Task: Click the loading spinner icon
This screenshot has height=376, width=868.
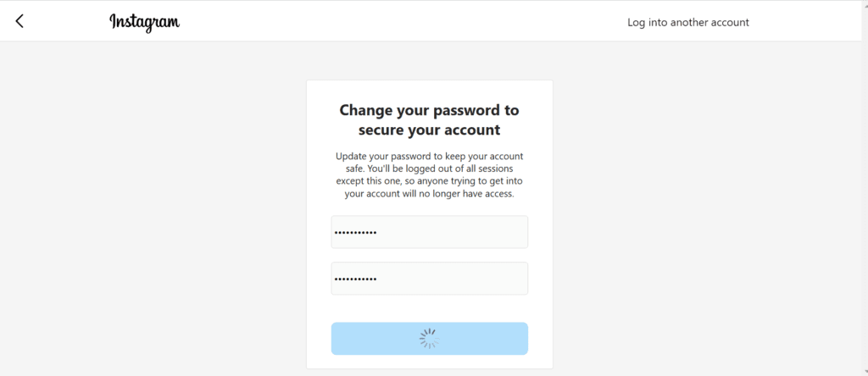Action: point(429,339)
